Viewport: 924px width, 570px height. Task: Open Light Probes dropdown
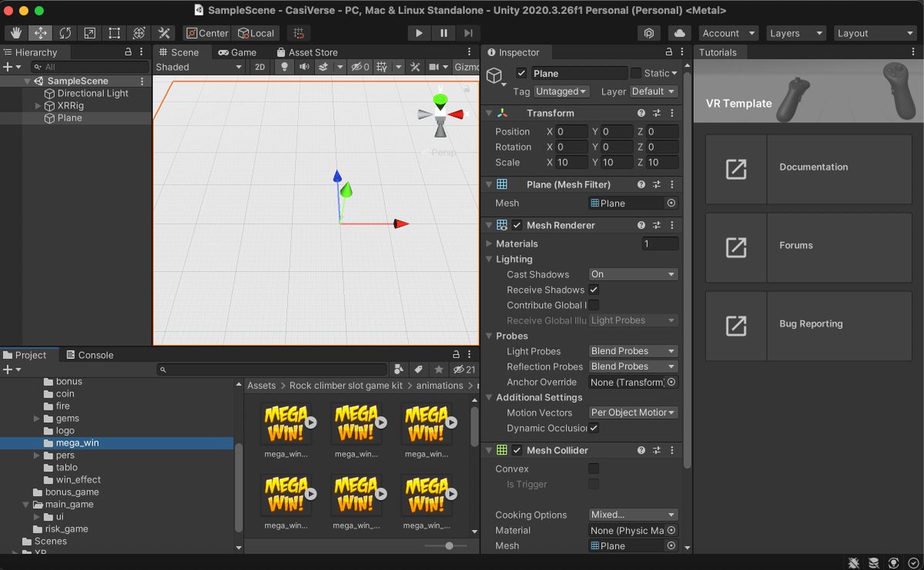(x=633, y=351)
